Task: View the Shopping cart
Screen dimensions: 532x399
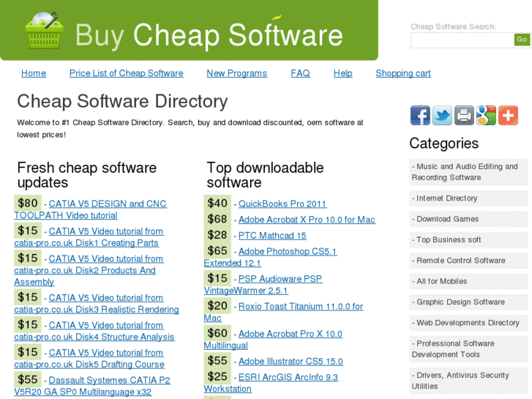Action: tap(403, 73)
